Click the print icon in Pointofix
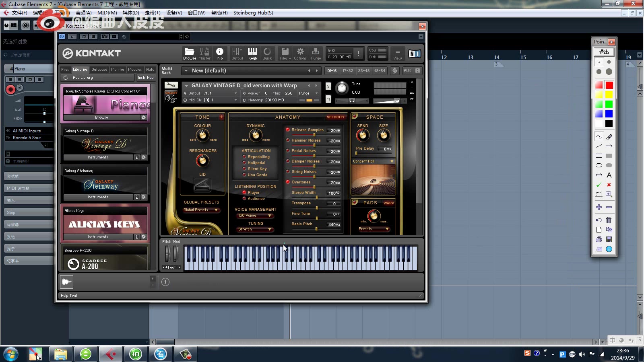 click(x=599, y=239)
